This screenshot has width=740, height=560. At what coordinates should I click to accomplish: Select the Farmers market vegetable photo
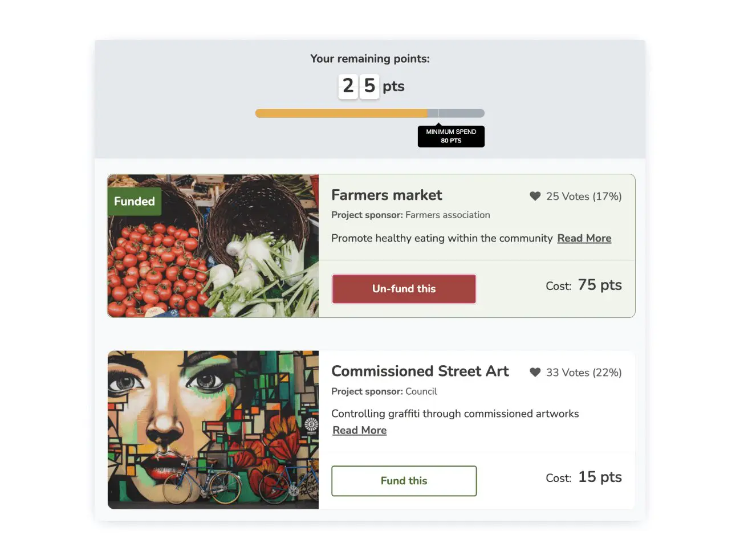(x=213, y=246)
